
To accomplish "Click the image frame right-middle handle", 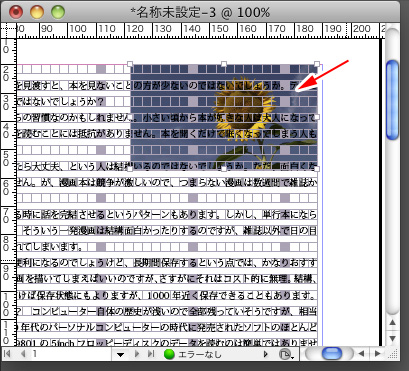I will coord(317,117).
